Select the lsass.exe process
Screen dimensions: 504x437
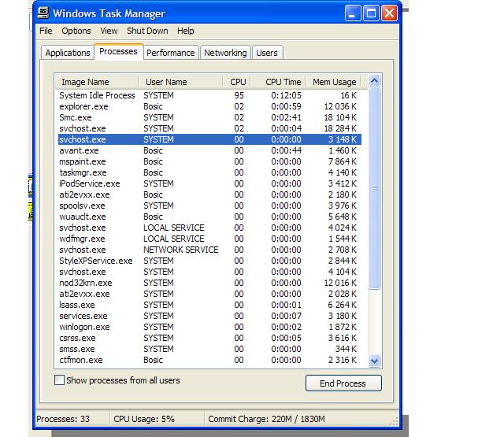click(209, 305)
